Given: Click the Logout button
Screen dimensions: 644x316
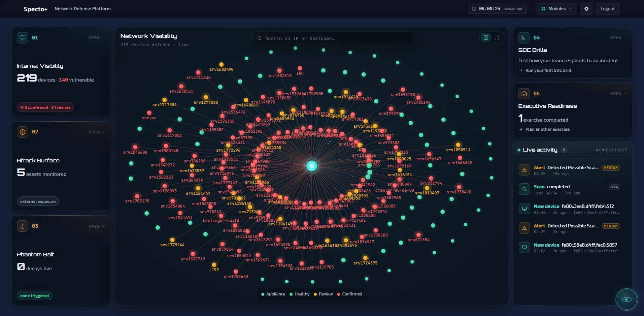Looking at the screenshot, I should point(607,9).
